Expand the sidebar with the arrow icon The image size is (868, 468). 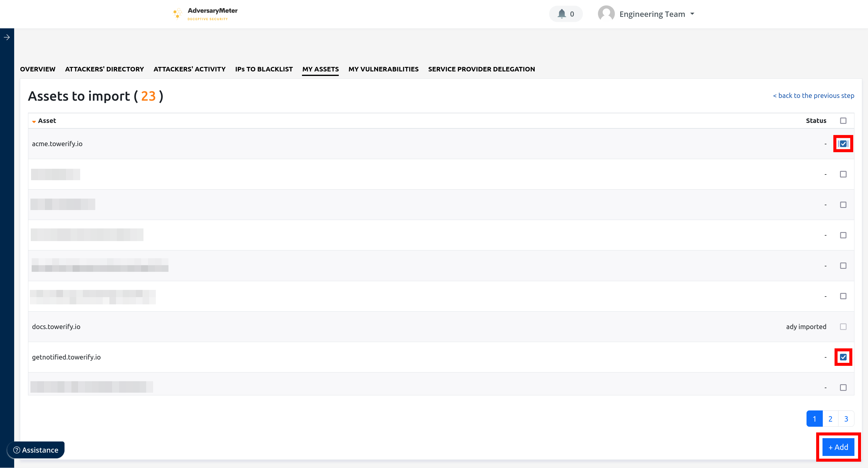click(7, 37)
